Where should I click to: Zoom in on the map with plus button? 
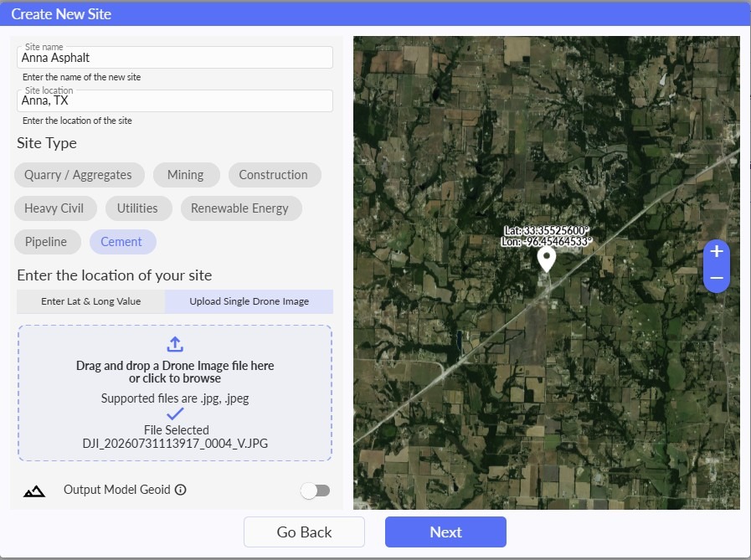click(x=717, y=251)
